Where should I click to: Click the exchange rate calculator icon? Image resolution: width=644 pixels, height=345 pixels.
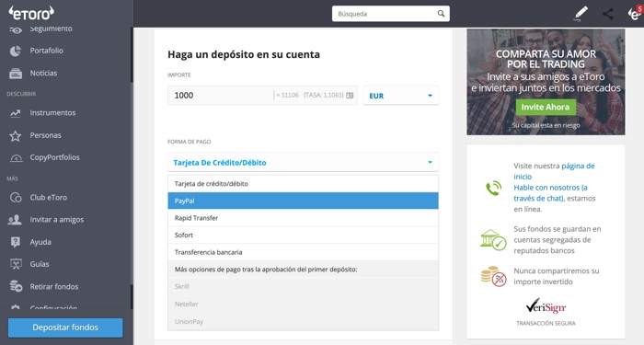(x=350, y=96)
